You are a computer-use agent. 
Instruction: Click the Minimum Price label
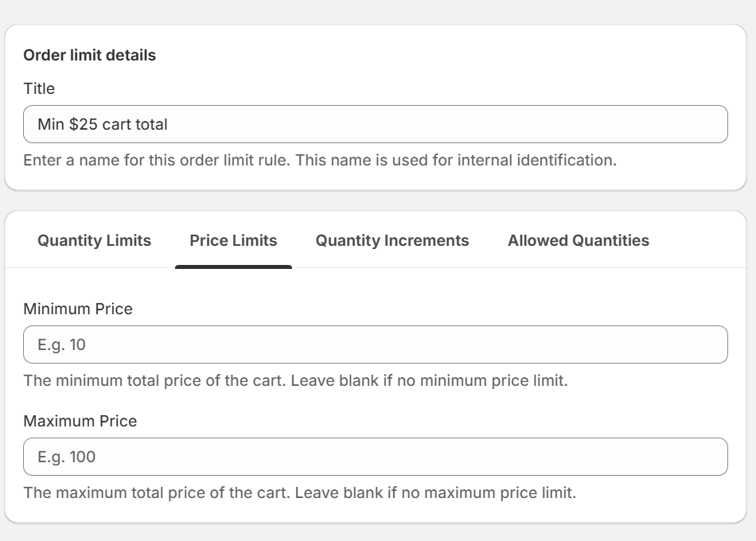(x=78, y=309)
